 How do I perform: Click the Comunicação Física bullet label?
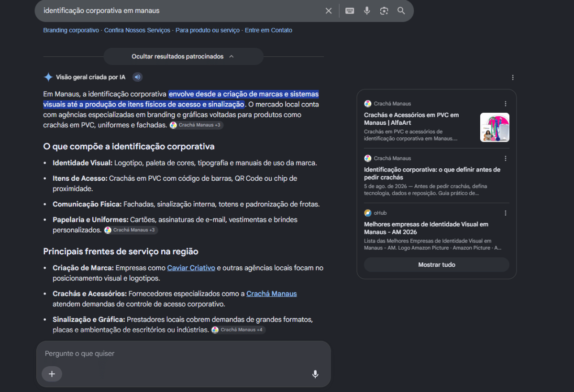pos(87,204)
